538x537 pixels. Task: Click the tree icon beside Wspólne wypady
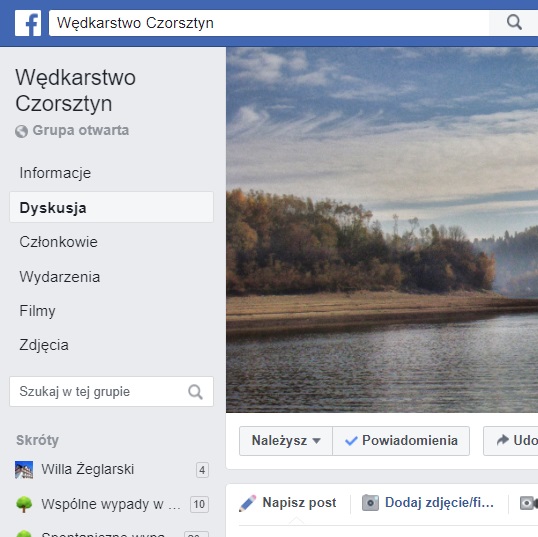tap(24, 504)
